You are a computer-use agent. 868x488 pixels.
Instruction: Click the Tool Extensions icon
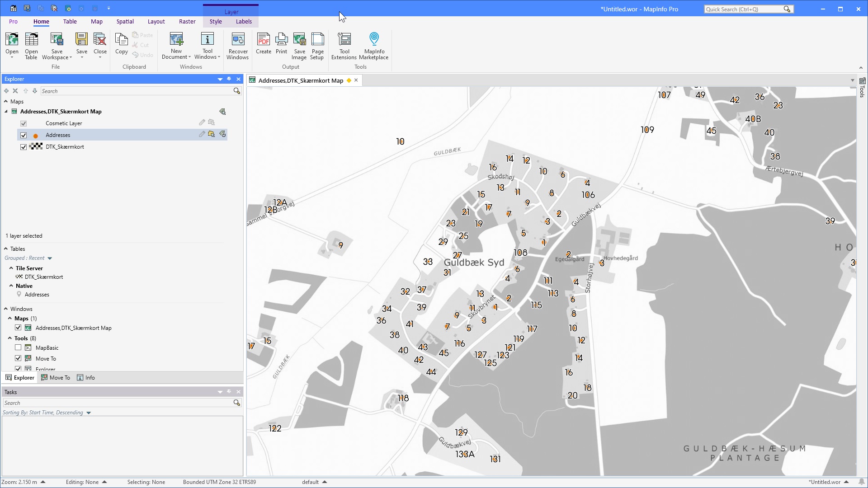pyautogui.click(x=344, y=39)
